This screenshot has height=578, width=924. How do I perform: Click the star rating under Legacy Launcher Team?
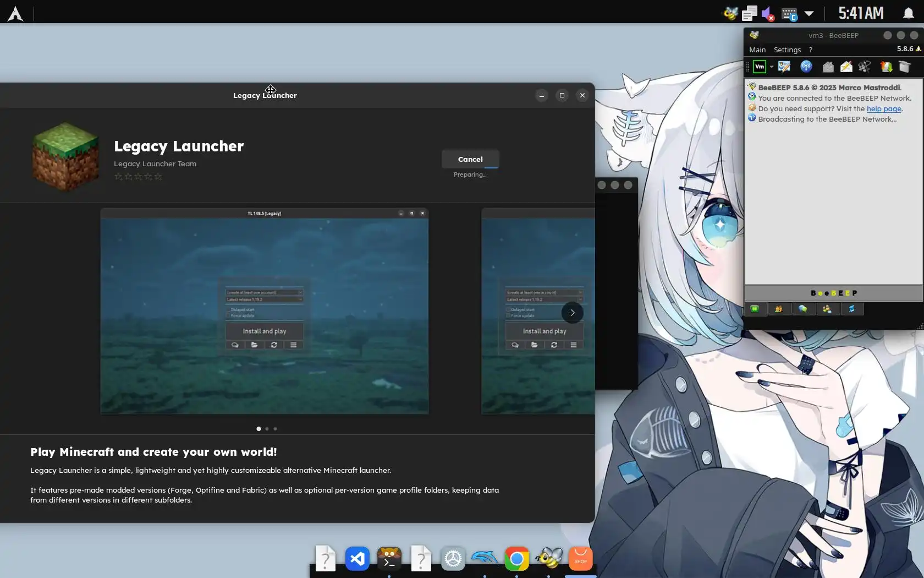[138, 177]
